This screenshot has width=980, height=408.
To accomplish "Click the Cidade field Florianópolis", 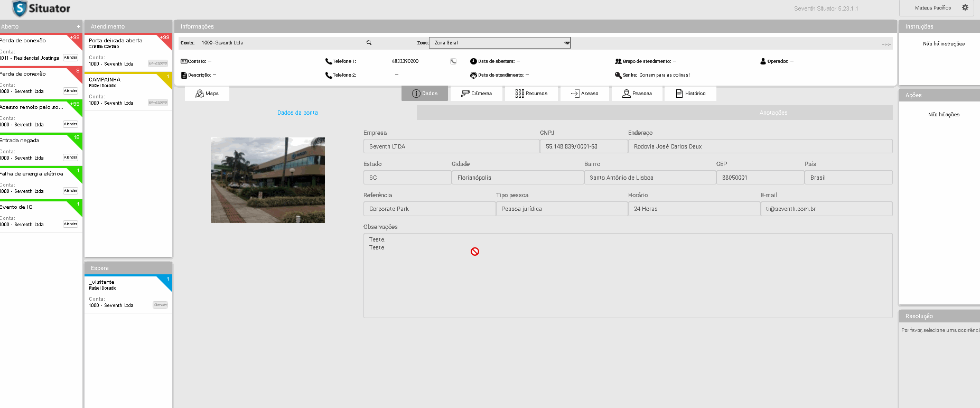I will 518,178.
